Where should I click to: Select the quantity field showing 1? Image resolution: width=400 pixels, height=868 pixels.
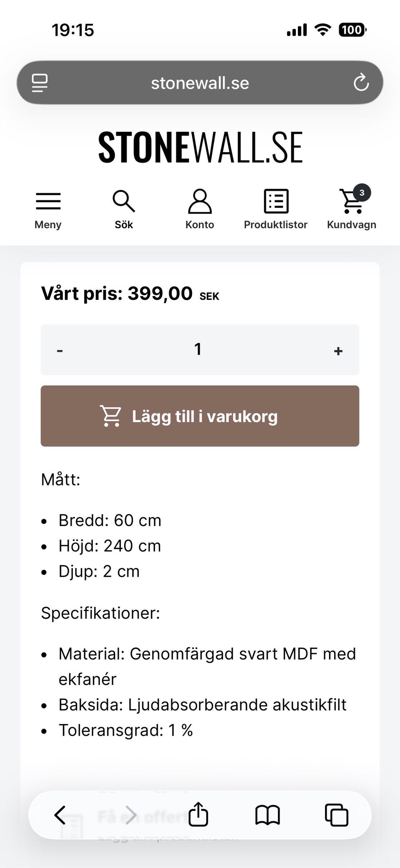point(198,349)
